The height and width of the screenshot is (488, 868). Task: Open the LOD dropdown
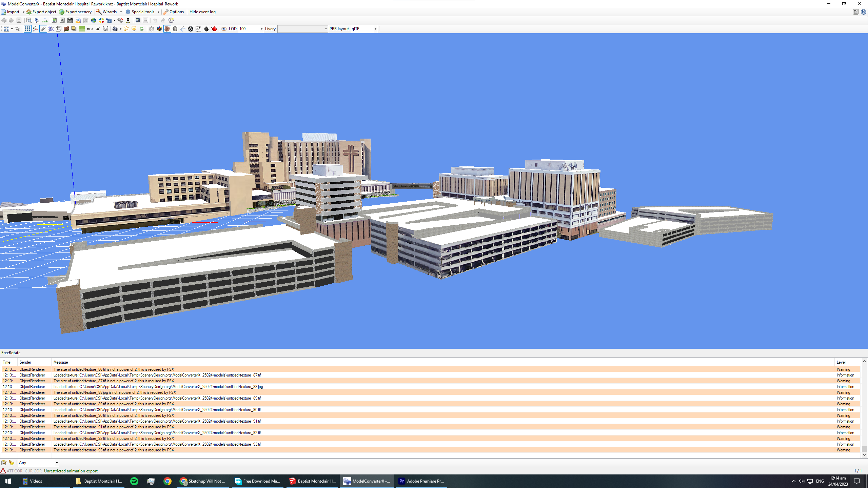[261, 29]
